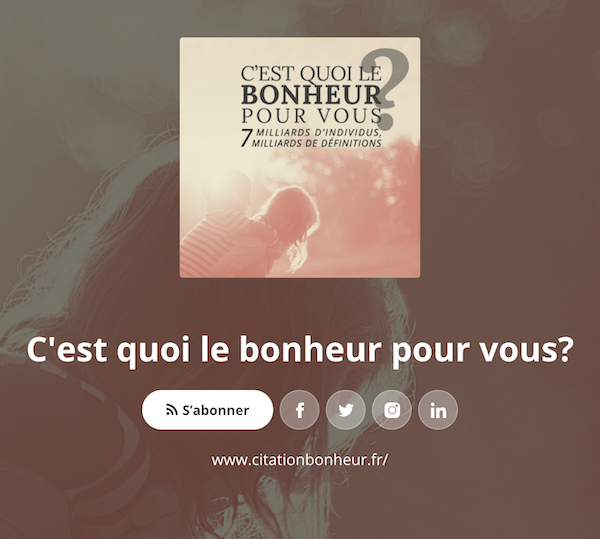Click "POUR VOUS" text on cover art
This screenshot has width=600, height=539.
tap(311, 116)
